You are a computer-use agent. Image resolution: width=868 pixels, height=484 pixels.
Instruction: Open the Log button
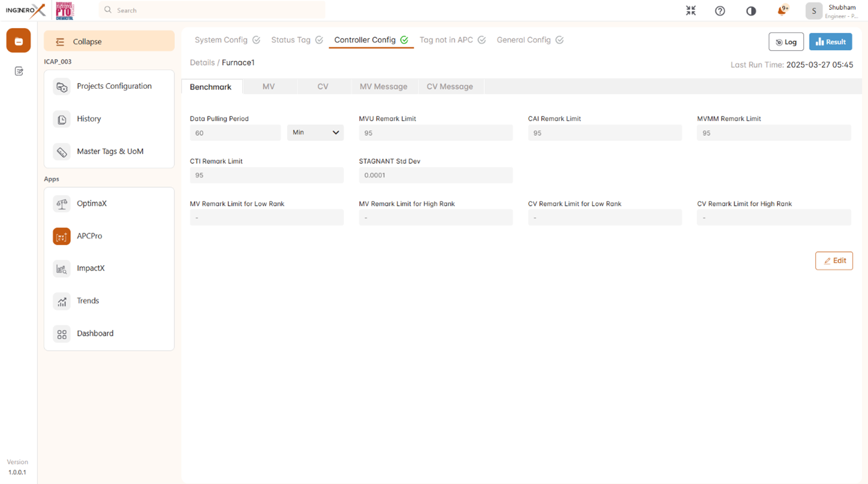click(x=786, y=42)
